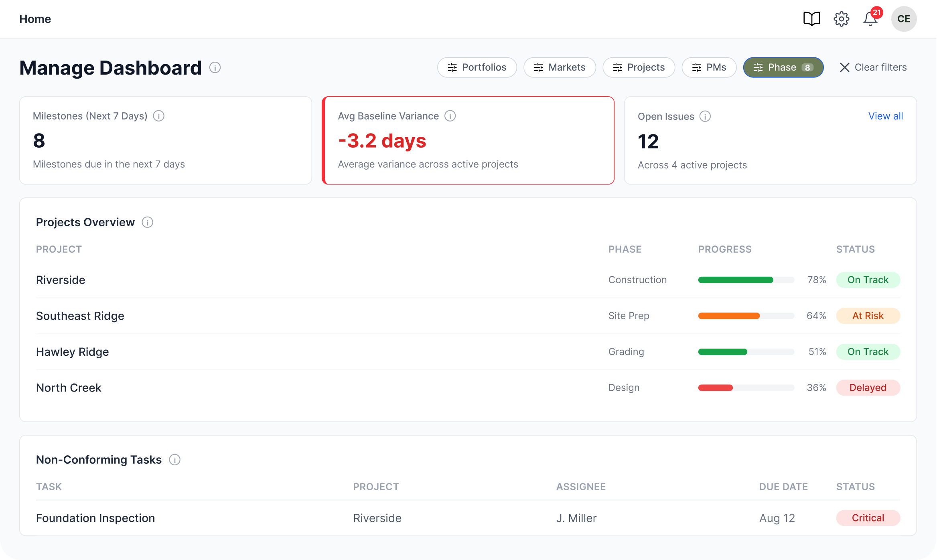Click the Southeast Ridge progress bar

(x=746, y=316)
